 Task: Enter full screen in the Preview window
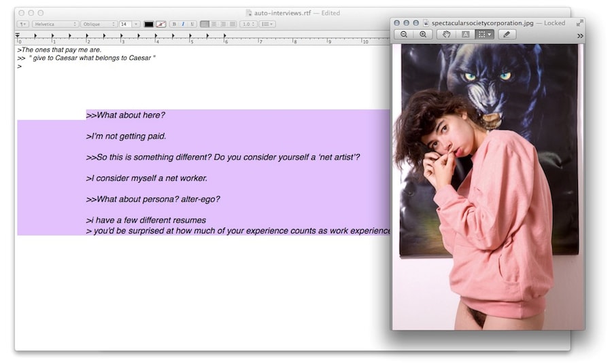579,22
